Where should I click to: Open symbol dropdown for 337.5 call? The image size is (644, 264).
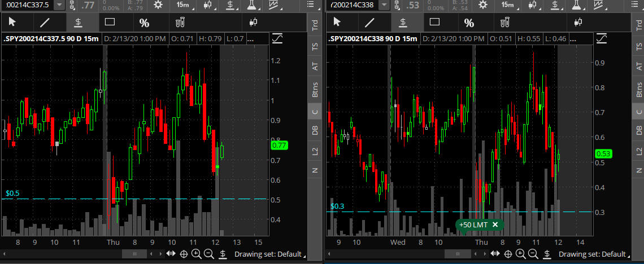59,5
